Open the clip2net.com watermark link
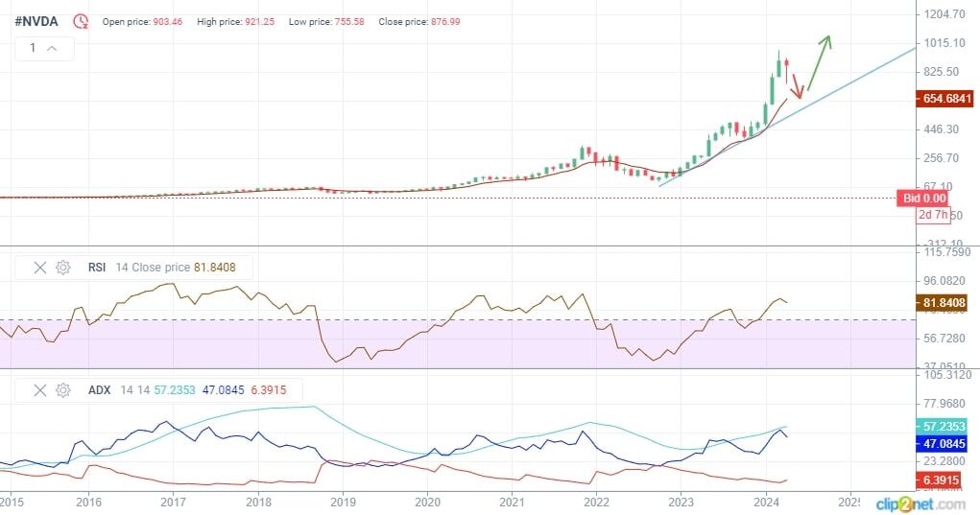 920,503
